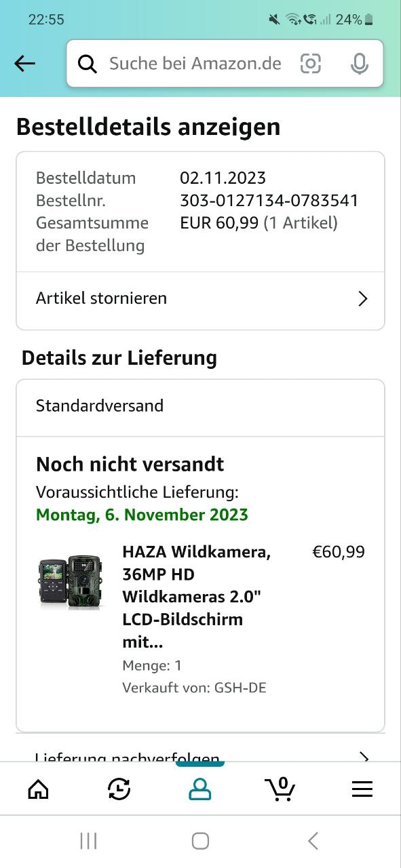Open the Buy Again refresh icon
This screenshot has width=401, height=868.
(119, 789)
